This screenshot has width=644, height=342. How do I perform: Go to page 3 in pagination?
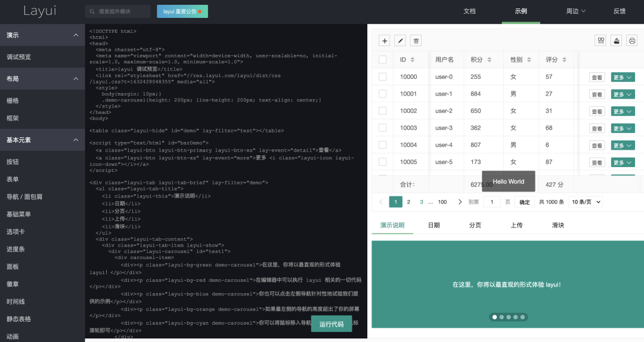(422, 202)
